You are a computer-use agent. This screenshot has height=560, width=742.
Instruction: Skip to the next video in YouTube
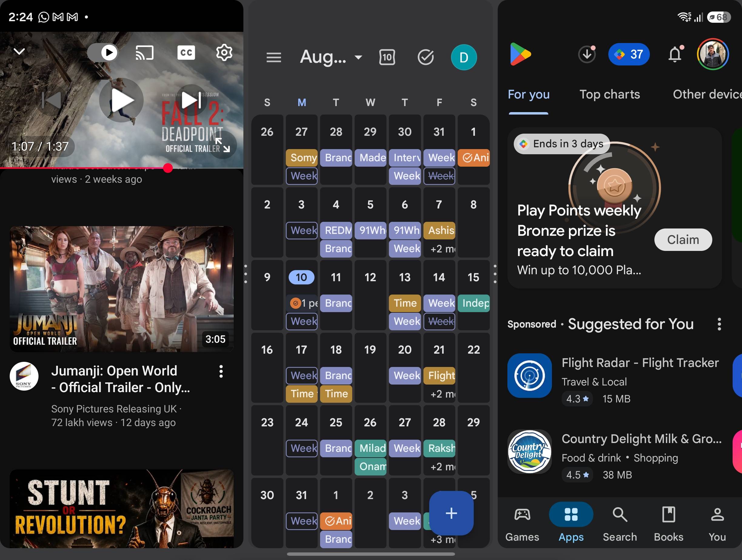[192, 100]
